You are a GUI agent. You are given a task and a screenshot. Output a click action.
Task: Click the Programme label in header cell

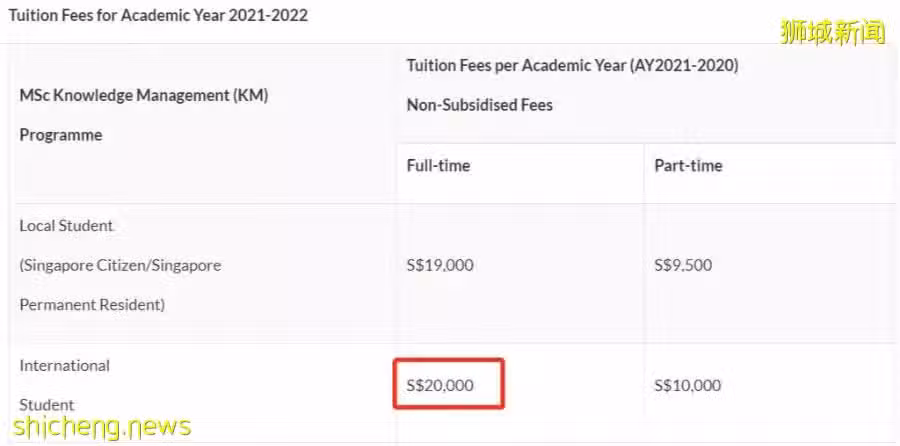click(61, 135)
